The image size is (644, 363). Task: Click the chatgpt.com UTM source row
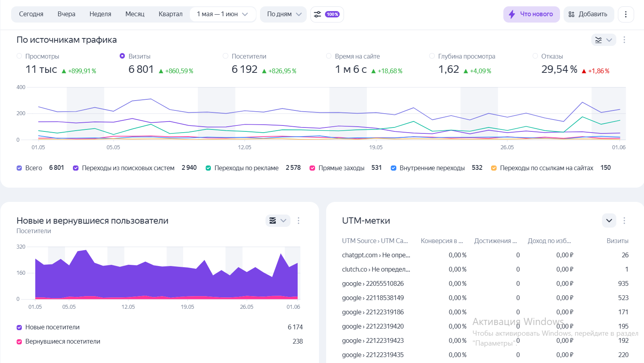(376, 255)
